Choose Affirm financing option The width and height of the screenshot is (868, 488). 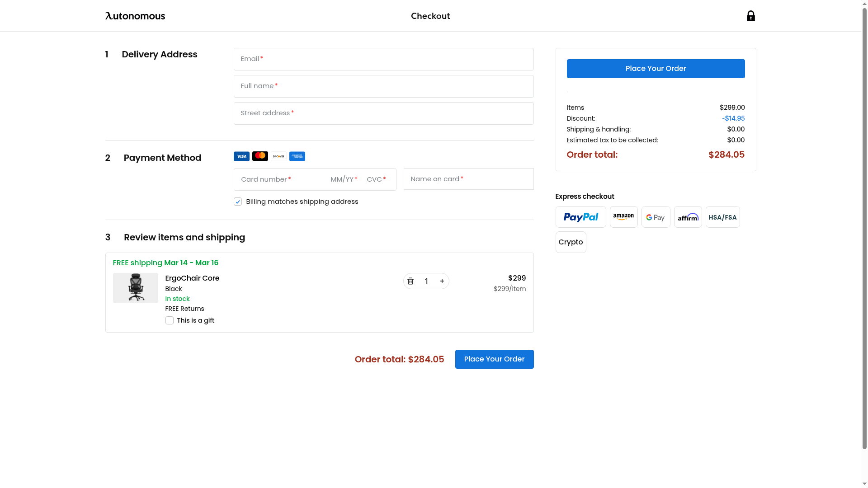(x=688, y=217)
